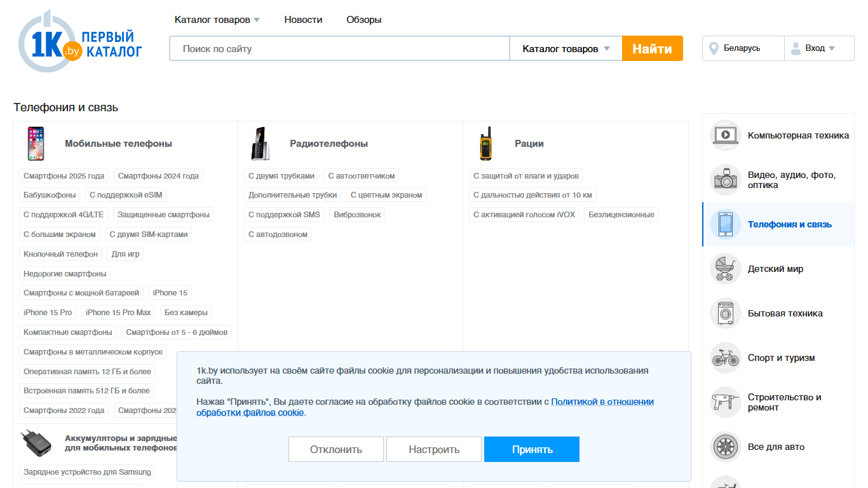Select the С активацией голосом iVOX tag
The height and width of the screenshot is (488, 868).
[524, 215]
